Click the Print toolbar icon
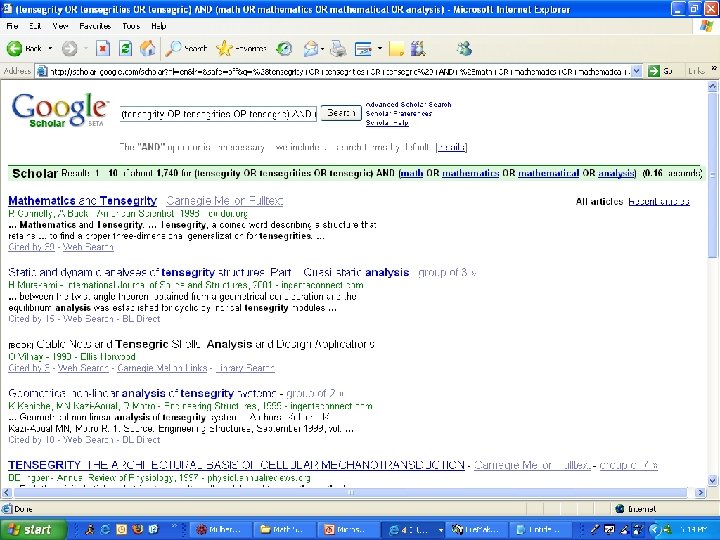 (338, 48)
